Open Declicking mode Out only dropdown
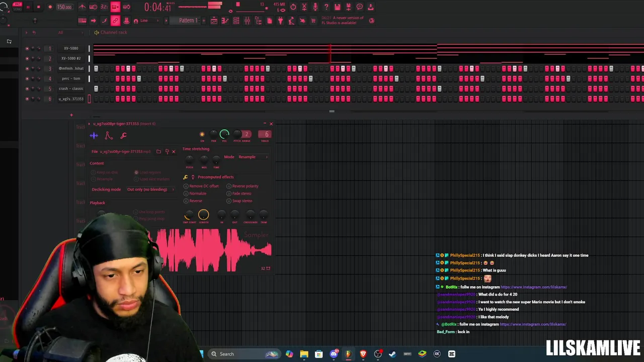The image size is (644, 362). point(150,190)
